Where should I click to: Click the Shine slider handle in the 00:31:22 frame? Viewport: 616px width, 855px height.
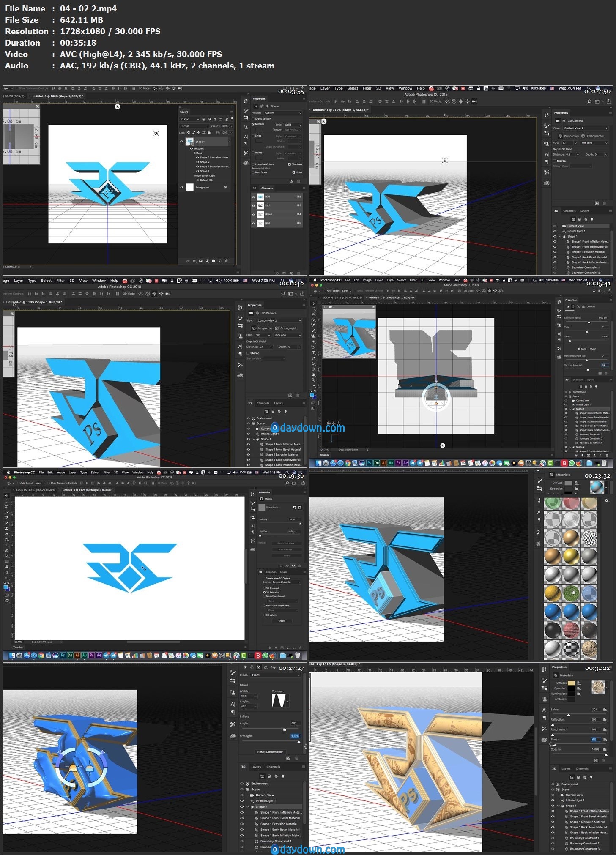click(568, 715)
